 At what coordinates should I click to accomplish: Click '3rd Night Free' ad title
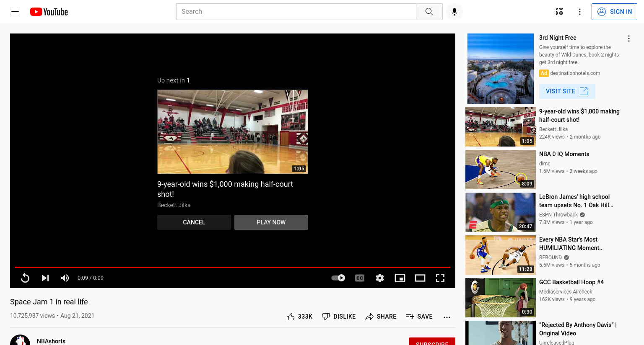(558, 38)
